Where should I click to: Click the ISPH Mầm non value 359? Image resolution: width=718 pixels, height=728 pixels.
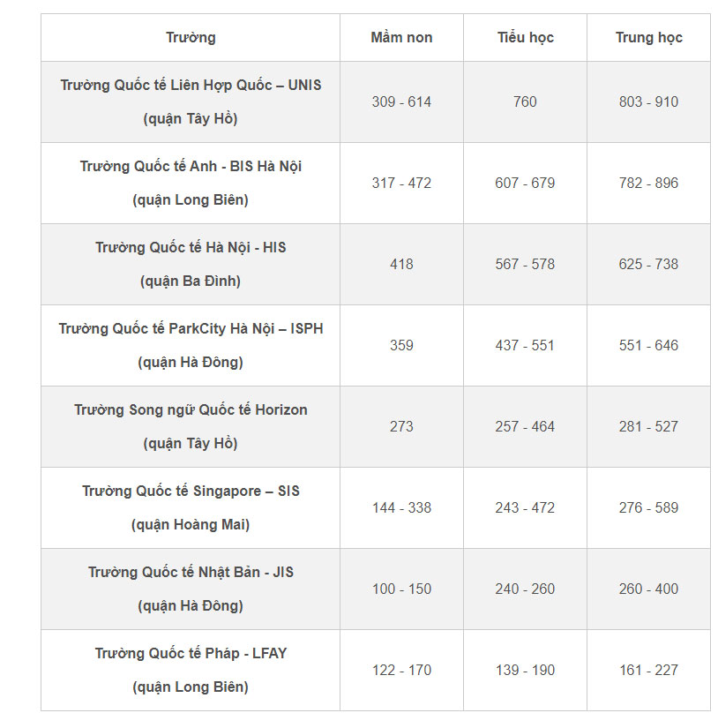click(401, 345)
